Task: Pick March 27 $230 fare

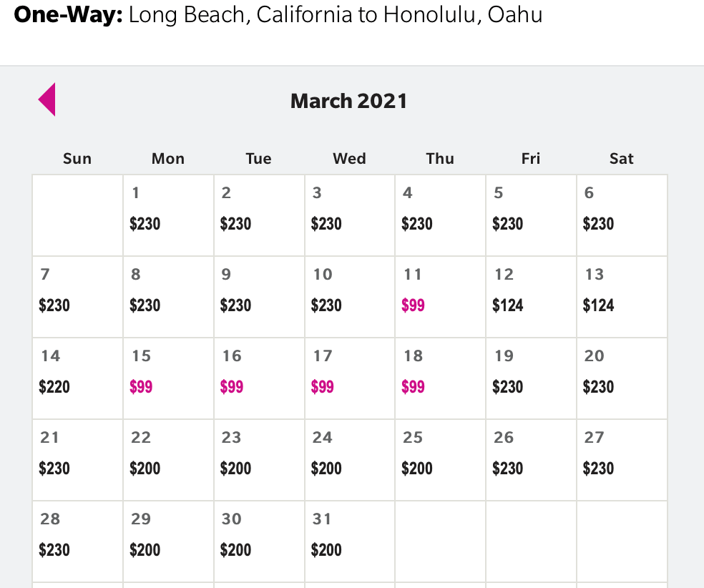Action: [x=622, y=460]
